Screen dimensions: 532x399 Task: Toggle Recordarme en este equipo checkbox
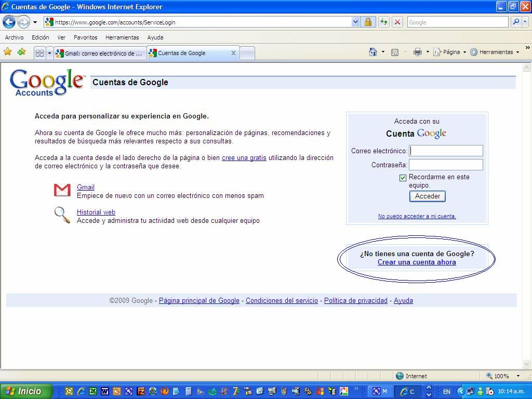coord(403,178)
